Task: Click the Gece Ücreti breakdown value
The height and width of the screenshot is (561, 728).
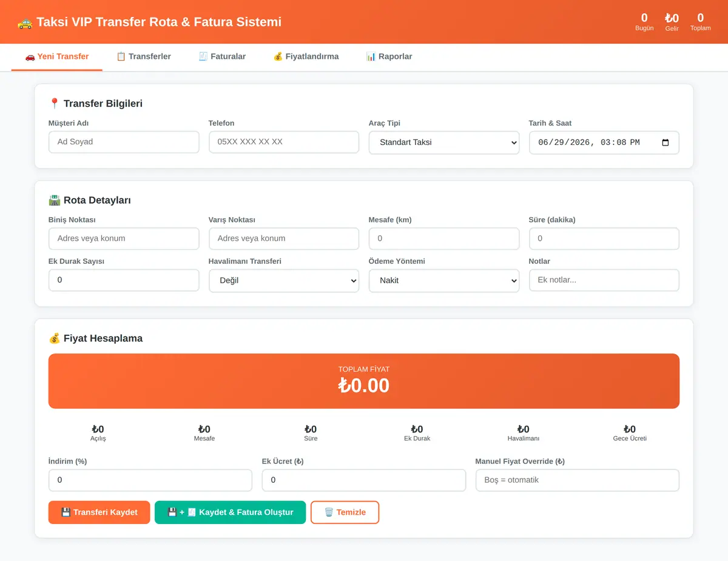Action: [x=630, y=429]
